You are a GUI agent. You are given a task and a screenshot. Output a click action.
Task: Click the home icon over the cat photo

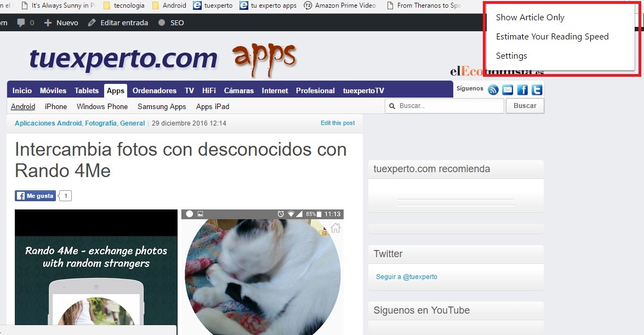pos(335,228)
